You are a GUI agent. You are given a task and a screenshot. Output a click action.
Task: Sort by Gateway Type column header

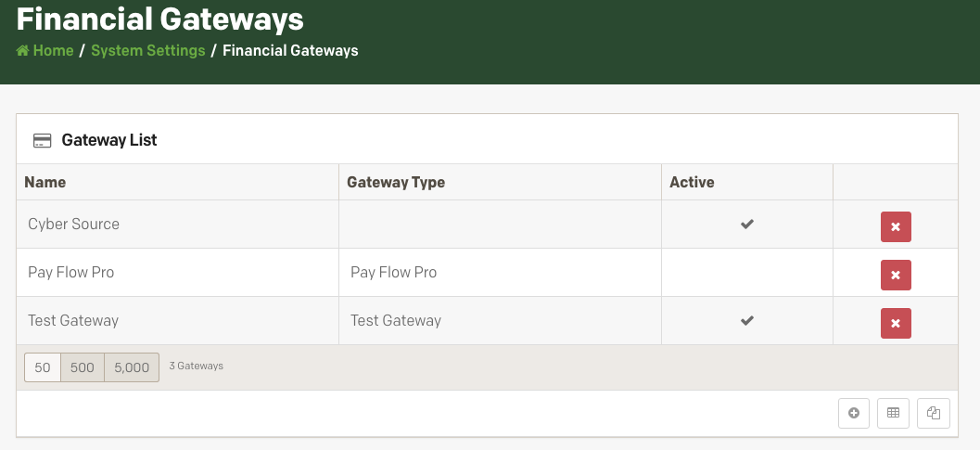click(x=396, y=183)
